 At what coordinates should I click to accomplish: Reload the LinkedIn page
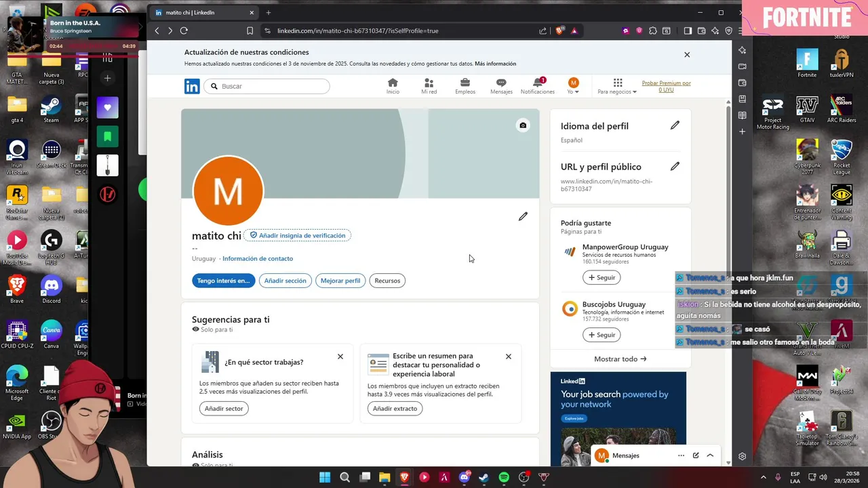tap(184, 30)
